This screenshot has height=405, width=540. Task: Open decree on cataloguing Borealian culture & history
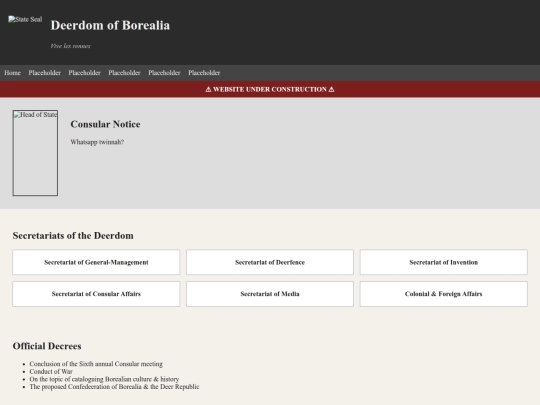tap(104, 379)
